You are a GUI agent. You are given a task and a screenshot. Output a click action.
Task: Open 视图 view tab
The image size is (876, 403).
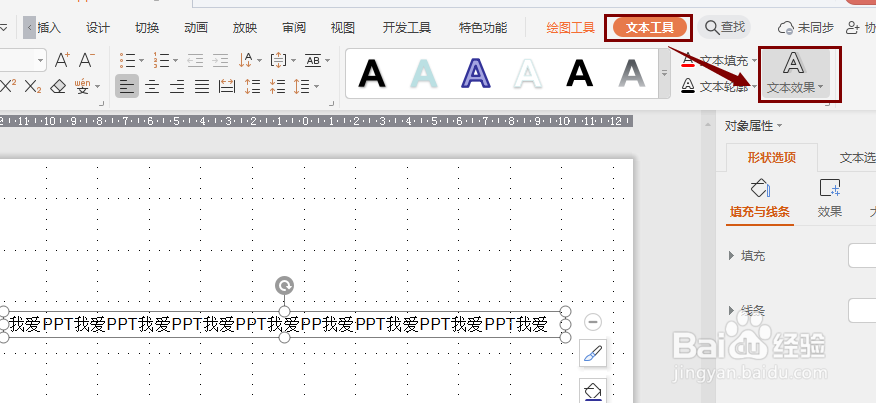point(342,27)
